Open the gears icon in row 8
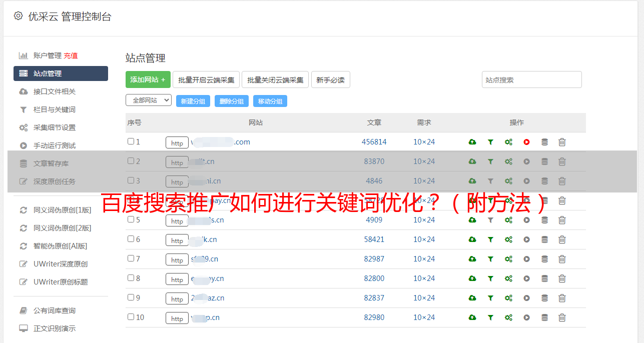The width and height of the screenshot is (644, 343). tap(508, 278)
